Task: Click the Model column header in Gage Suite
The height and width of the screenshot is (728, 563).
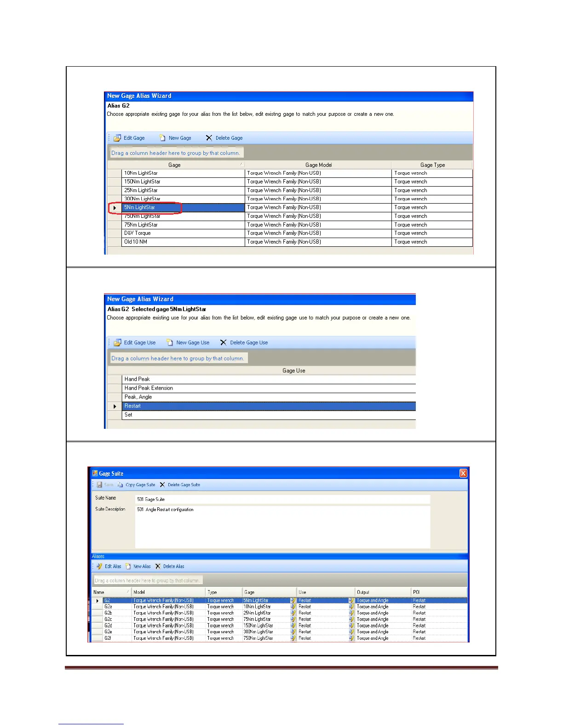Action: [168, 592]
